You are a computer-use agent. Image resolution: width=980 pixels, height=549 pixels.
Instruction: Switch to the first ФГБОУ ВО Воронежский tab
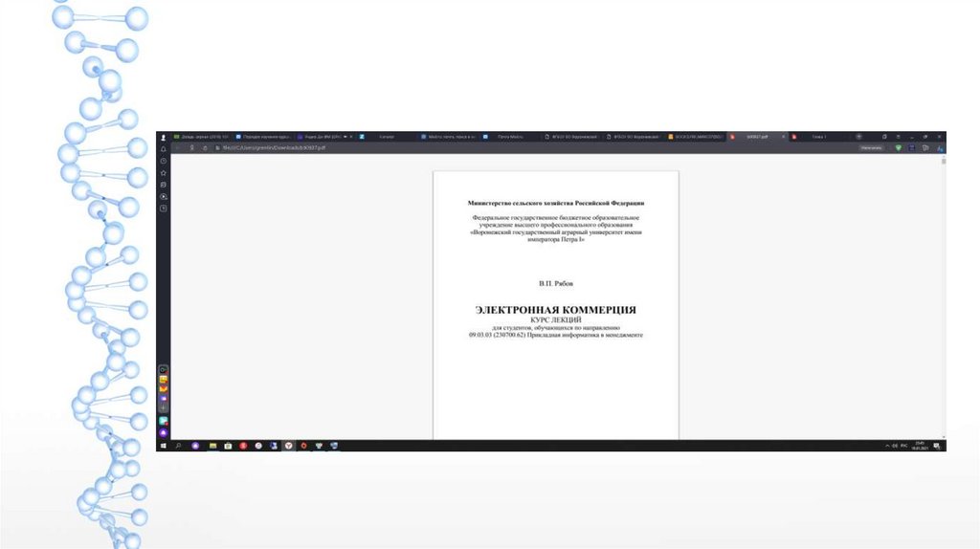[572, 137]
